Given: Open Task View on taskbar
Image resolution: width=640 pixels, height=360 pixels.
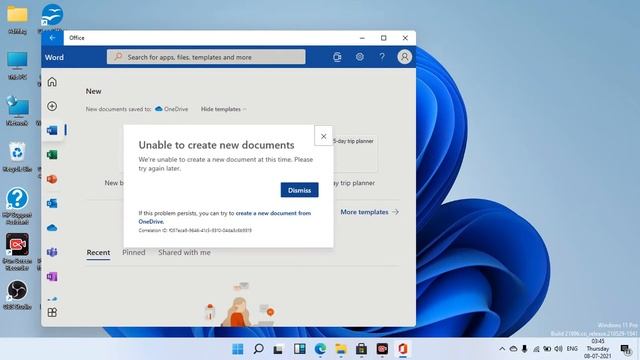Looking at the screenshot, I should pos(278,349).
